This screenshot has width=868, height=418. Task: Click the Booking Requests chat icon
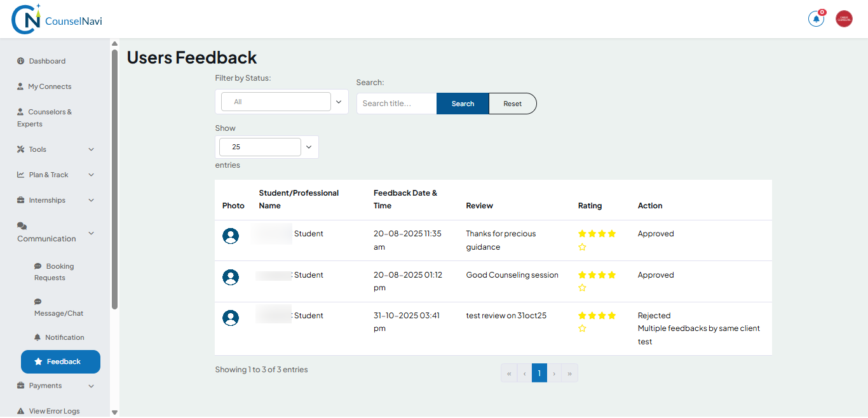[38, 266]
